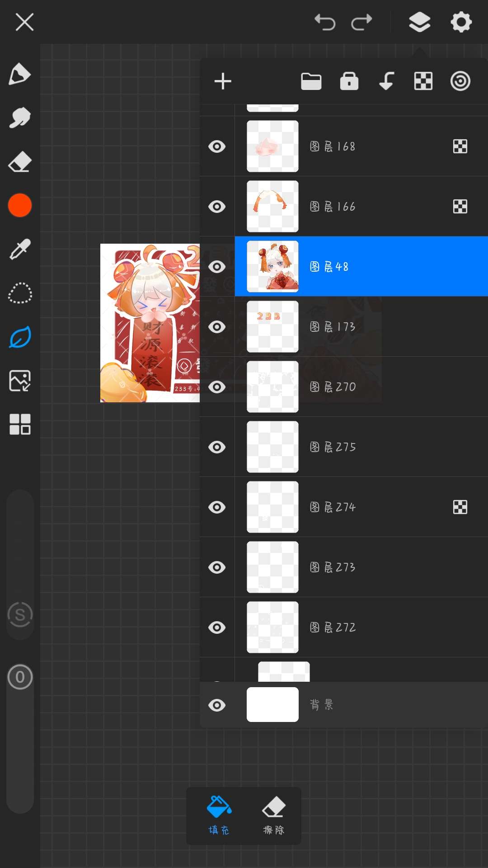
Task: Open thumbnail of 图层48 character layer
Action: (x=272, y=267)
